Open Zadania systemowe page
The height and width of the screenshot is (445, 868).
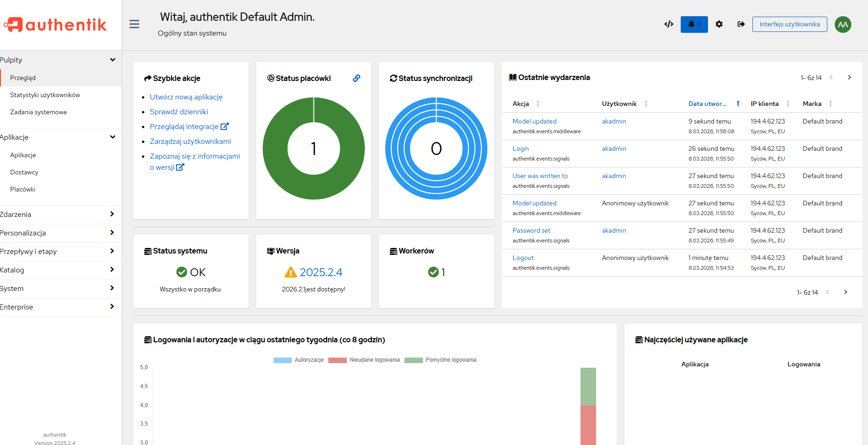[61, 112]
